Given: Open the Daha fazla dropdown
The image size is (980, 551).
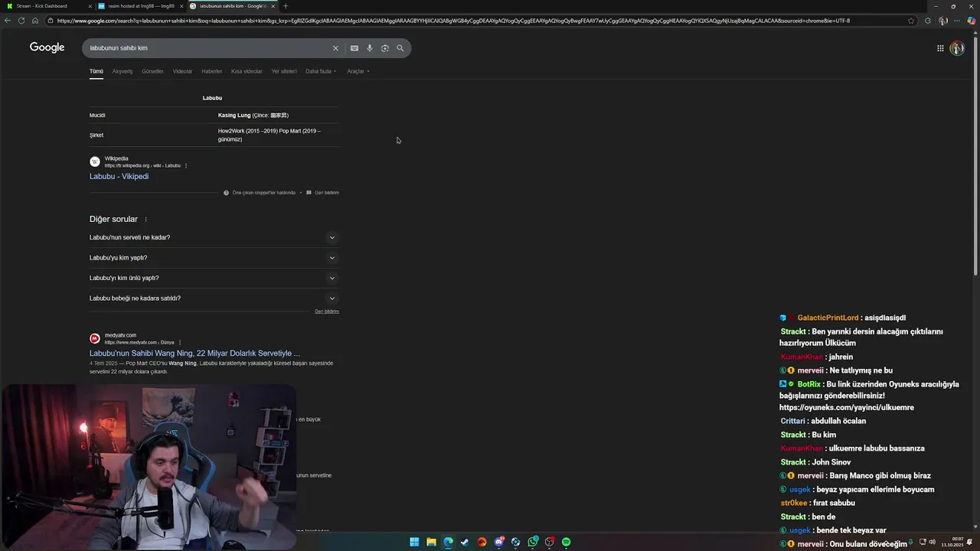Looking at the screenshot, I should [321, 71].
